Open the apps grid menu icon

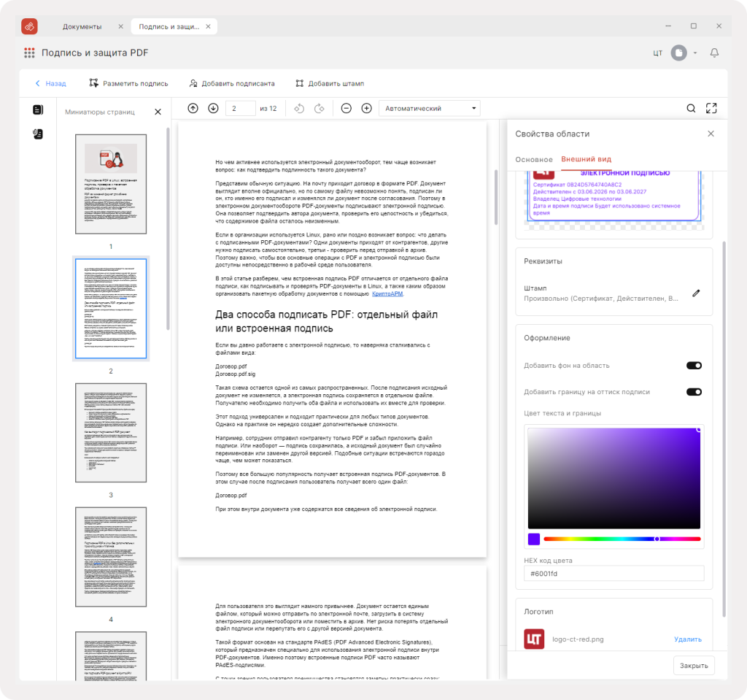tap(29, 53)
